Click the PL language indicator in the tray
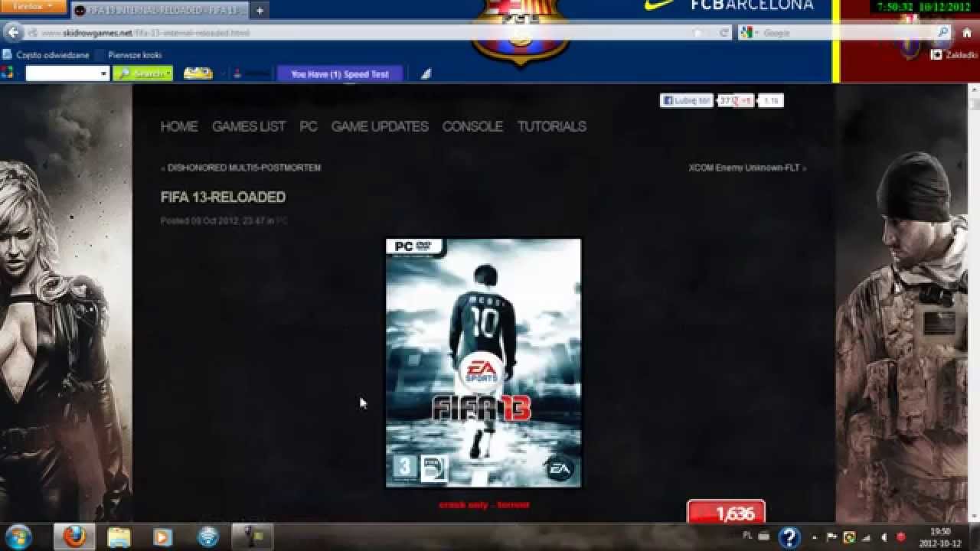 (748, 536)
